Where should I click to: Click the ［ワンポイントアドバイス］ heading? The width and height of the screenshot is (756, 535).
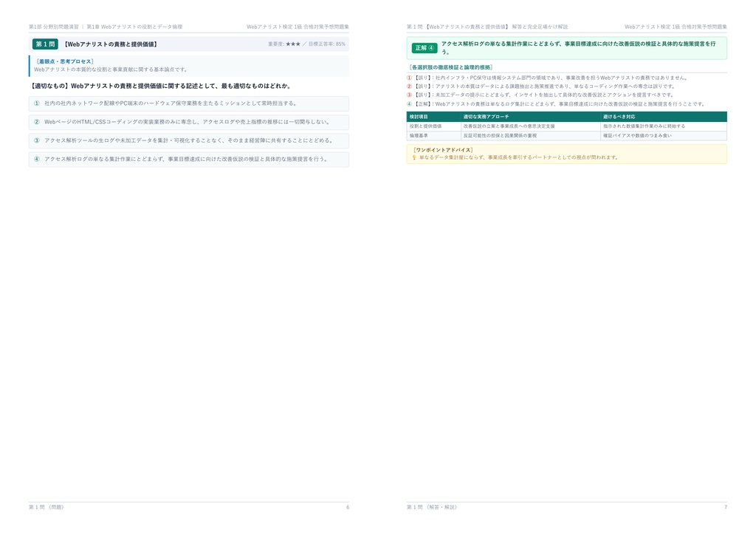[x=443, y=150]
